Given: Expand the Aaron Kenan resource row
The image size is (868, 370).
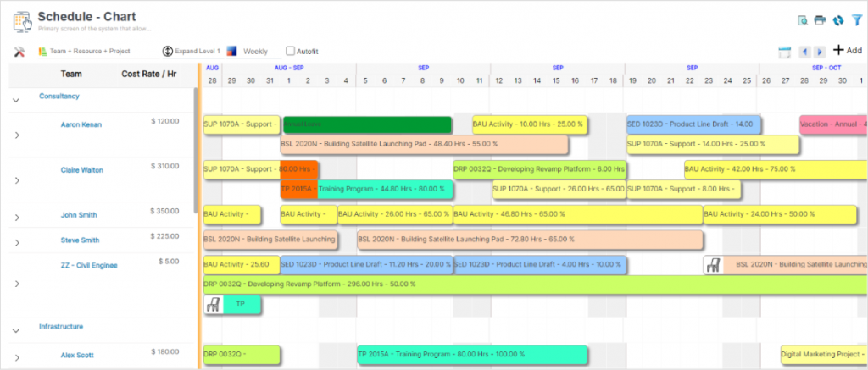Looking at the screenshot, I should pos(16,135).
